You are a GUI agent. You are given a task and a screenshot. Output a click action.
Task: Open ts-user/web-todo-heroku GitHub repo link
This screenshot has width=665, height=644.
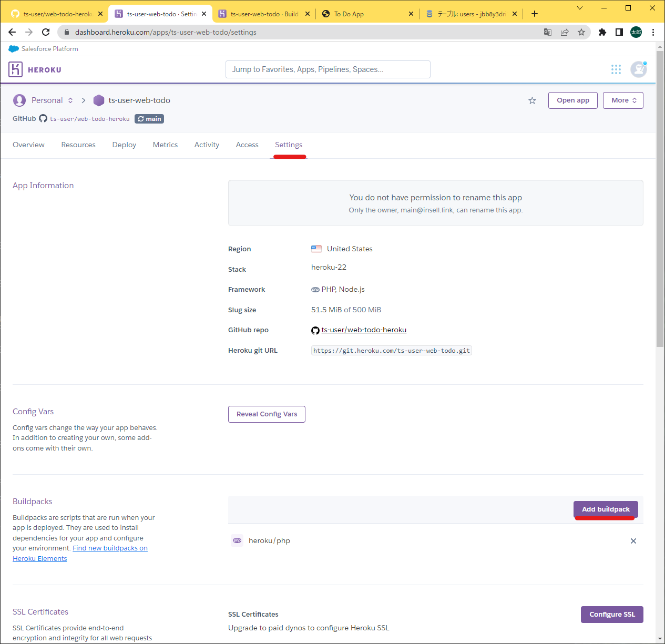tap(364, 330)
